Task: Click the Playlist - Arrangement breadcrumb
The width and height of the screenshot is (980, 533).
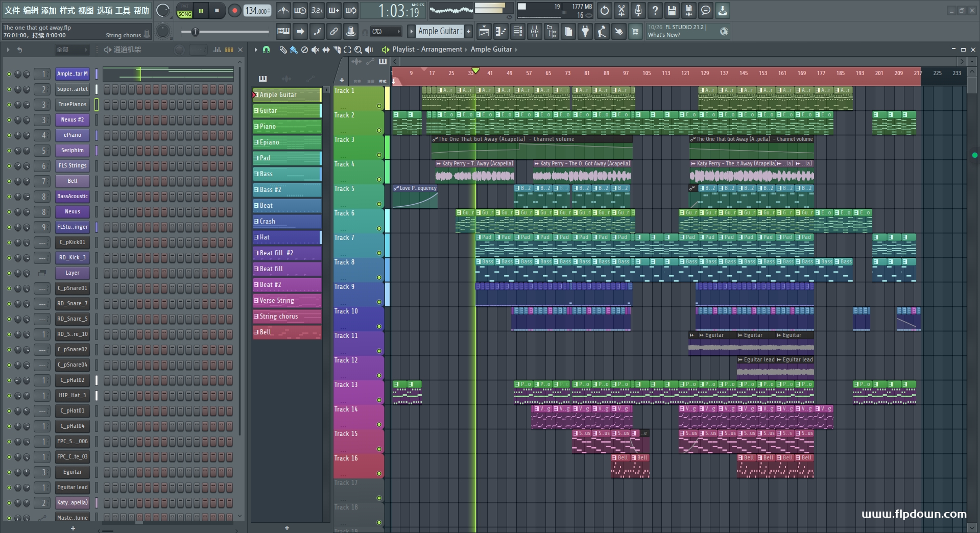Action: [x=427, y=50]
